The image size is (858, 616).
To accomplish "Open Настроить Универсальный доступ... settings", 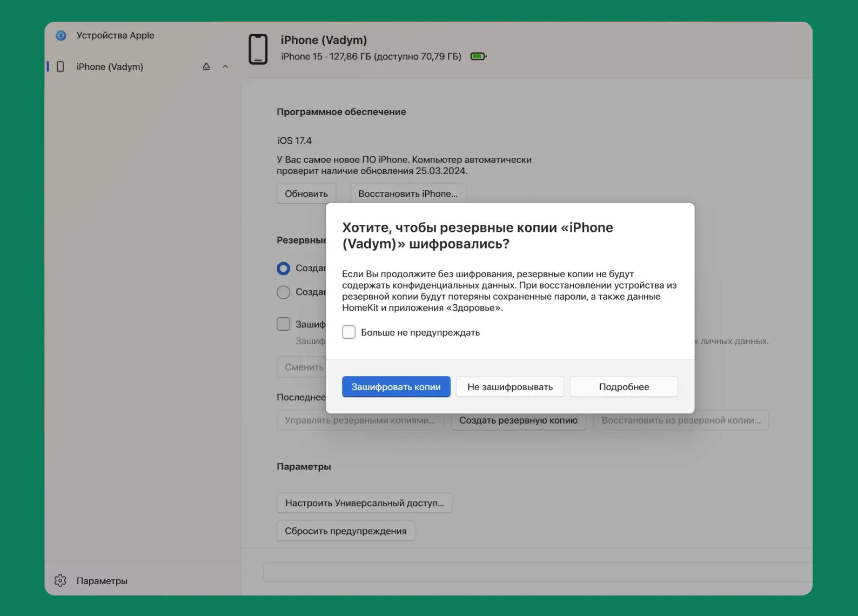I will 365,503.
